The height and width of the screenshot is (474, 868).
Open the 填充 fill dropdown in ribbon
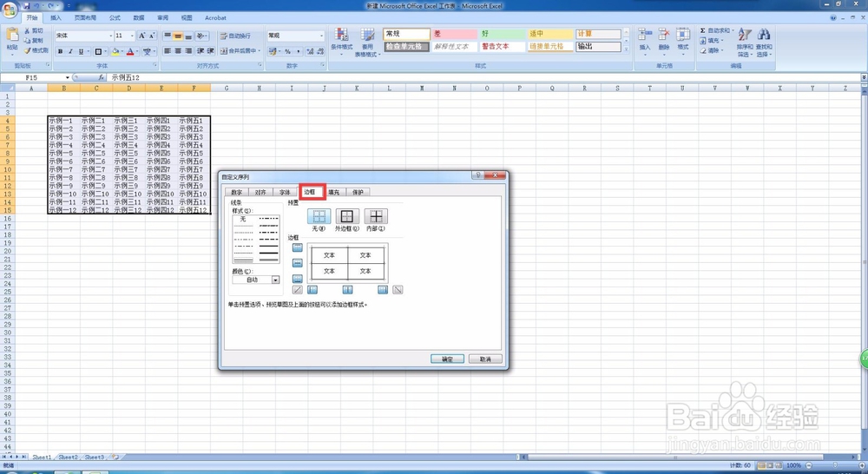point(712,41)
